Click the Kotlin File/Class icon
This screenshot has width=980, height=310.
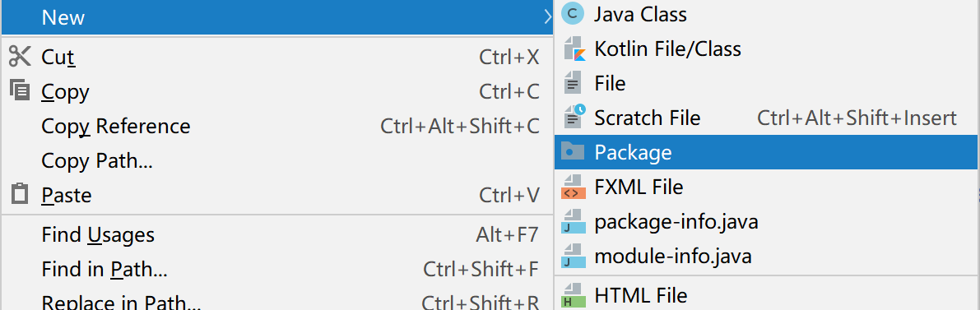[x=574, y=49]
